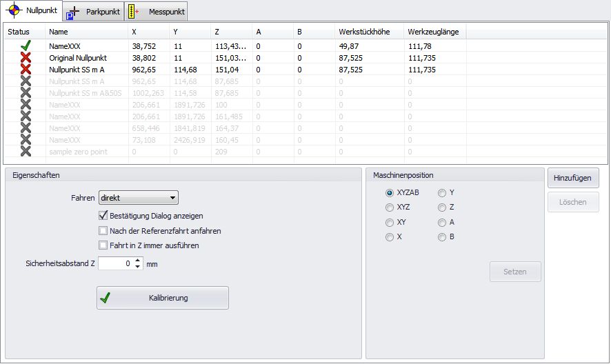Increase Sicherheitsabstand Z with up arrow
This screenshot has width=611, height=364.
[138, 260]
